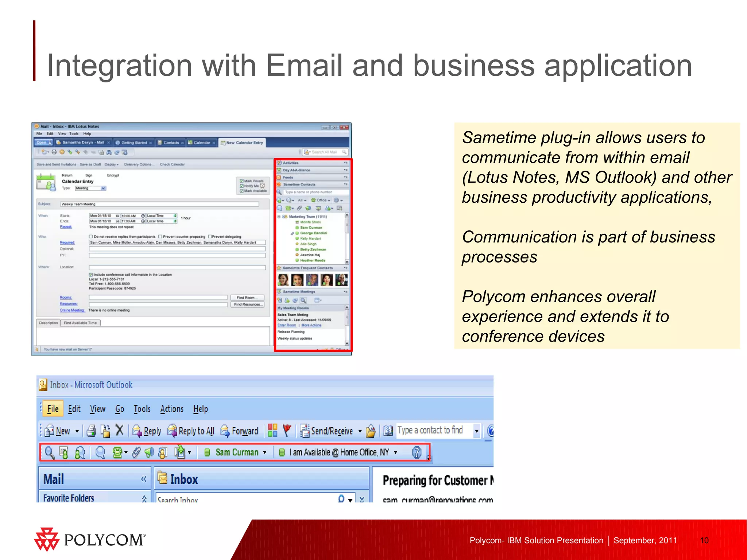The height and width of the screenshot is (560, 747).
Task: Open the Go menu in Outlook
Action: (x=120, y=409)
